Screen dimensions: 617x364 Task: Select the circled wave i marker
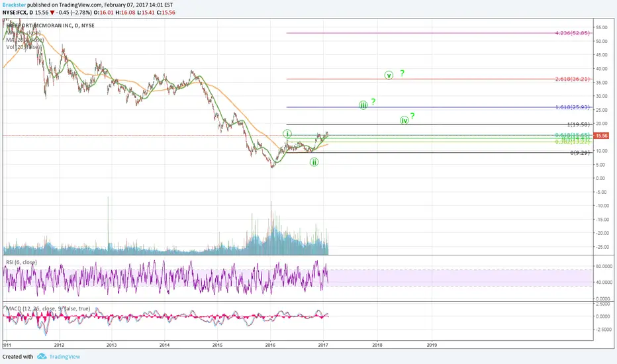287,134
